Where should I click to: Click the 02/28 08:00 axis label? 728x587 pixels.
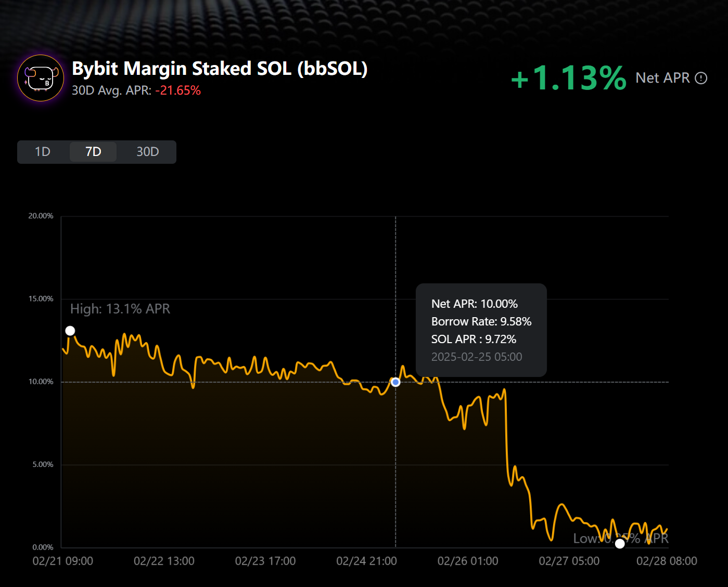coord(667,561)
